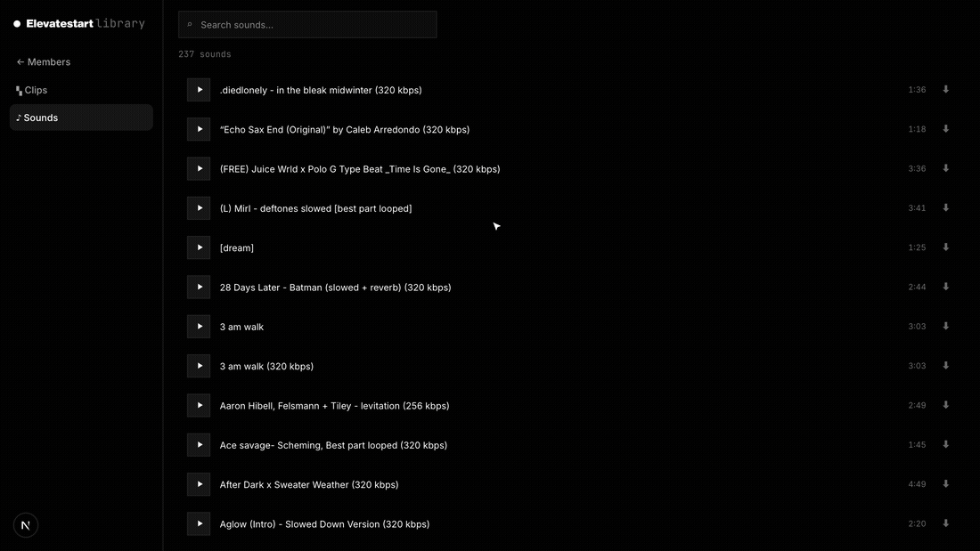Download Juice Wrld x Polo G Type Beat
This screenshot has width=980, height=551.
pos(945,168)
